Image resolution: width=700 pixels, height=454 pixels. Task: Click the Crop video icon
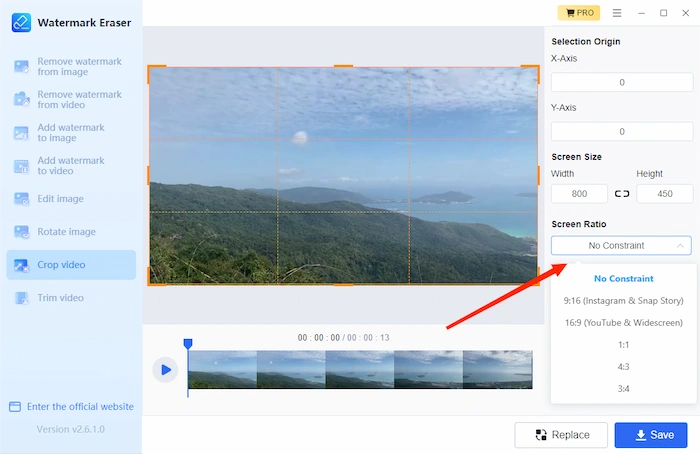click(x=21, y=265)
